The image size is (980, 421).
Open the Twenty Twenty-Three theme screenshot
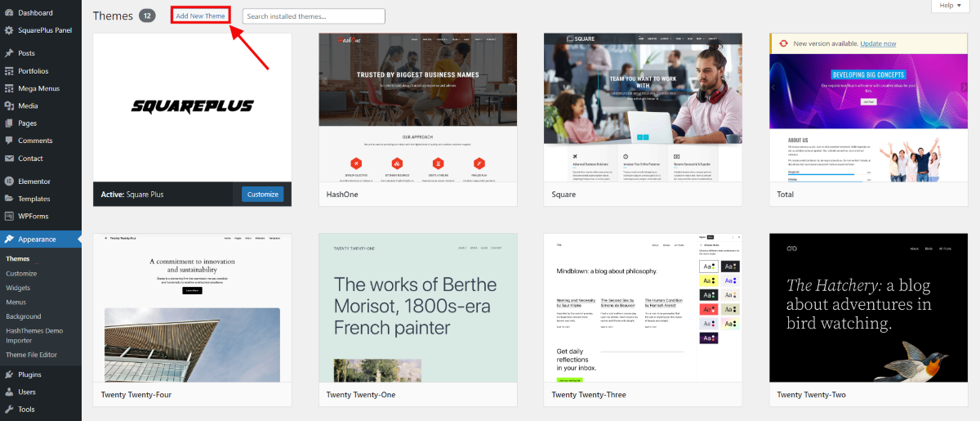click(x=643, y=307)
